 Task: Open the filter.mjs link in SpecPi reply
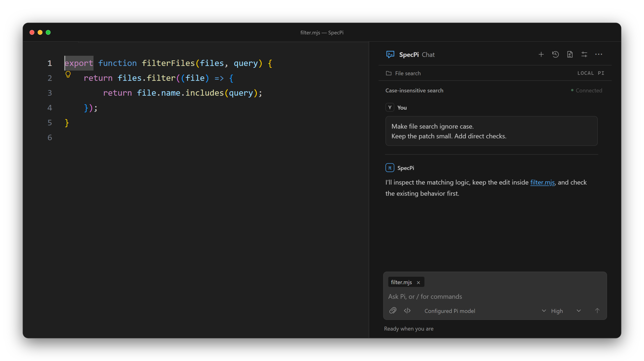click(x=542, y=182)
